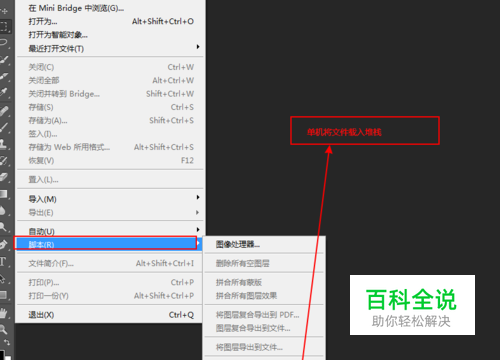500x360 pixels.
Task: Choose 拼合所有蒙版 in scripts submenu
Action: click(x=264, y=282)
